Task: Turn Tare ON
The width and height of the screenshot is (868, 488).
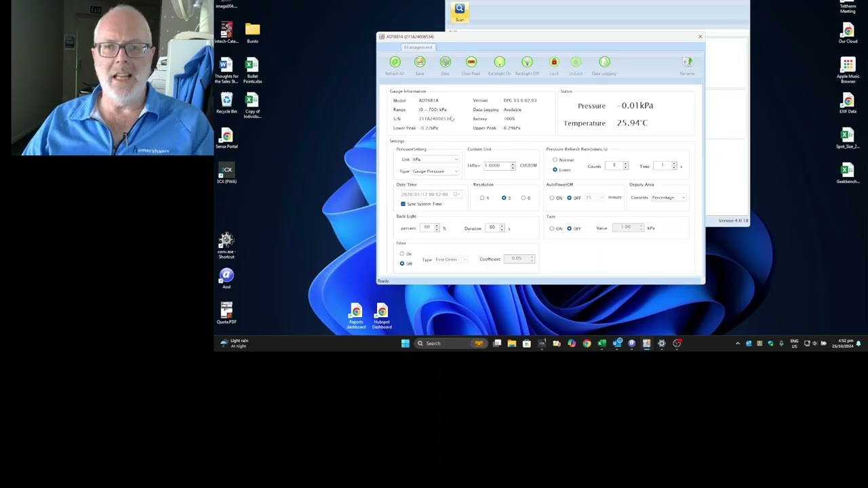Action: pos(552,228)
